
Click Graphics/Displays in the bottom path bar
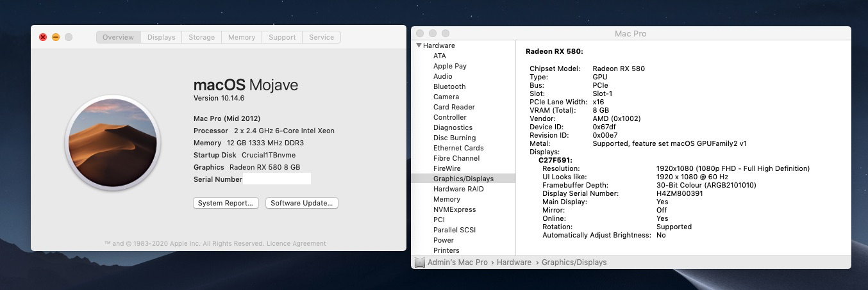[574, 262]
